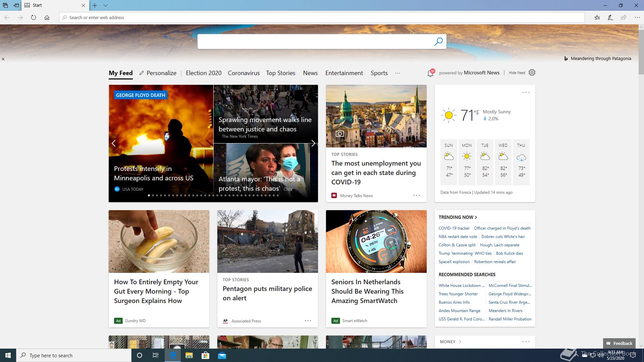Open the Entertainment tab
Viewport: 644px width, 362px height.
point(344,73)
